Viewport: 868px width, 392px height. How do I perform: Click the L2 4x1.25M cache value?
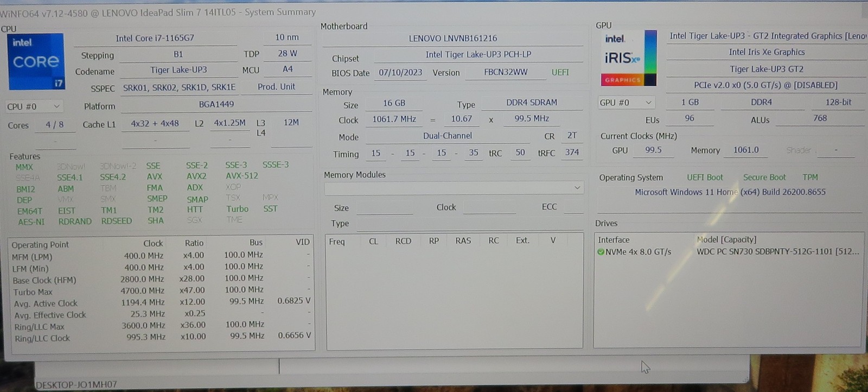coord(230,123)
